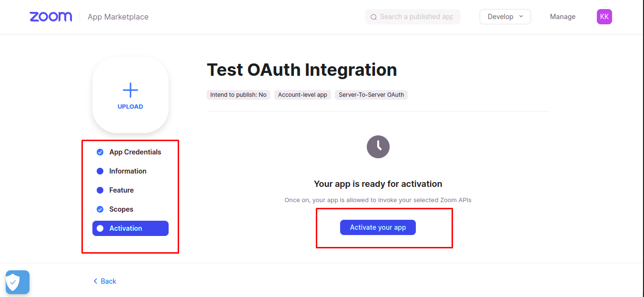Screen dimensions: 644x297
Task: Click the App Marketplace header link
Action: click(118, 17)
